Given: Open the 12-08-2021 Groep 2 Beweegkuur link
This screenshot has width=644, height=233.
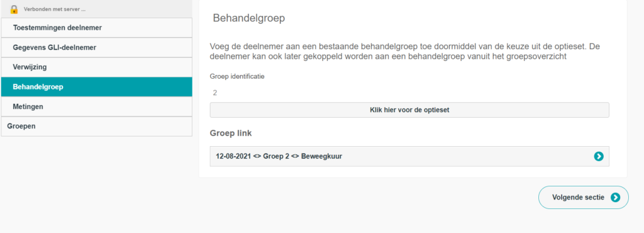Looking at the screenshot, I should (x=409, y=156).
